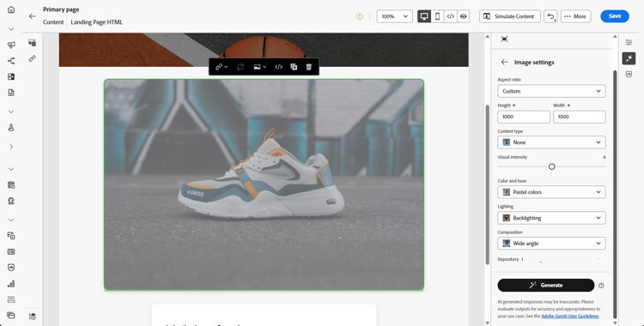Select the Landing Page HTML tab
Image resolution: width=644 pixels, height=326 pixels.
point(96,22)
